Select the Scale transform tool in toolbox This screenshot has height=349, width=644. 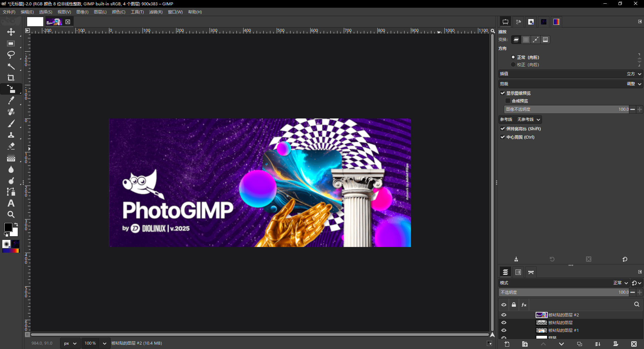click(x=11, y=89)
